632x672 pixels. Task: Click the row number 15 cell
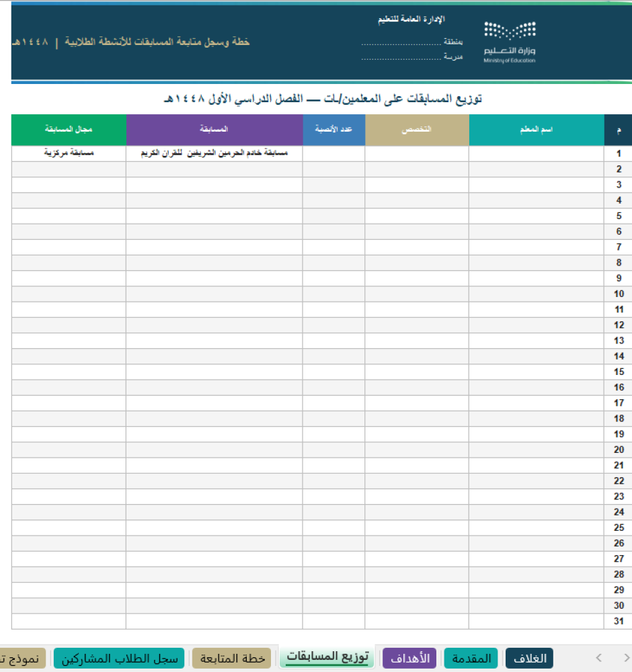pos(619,372)
